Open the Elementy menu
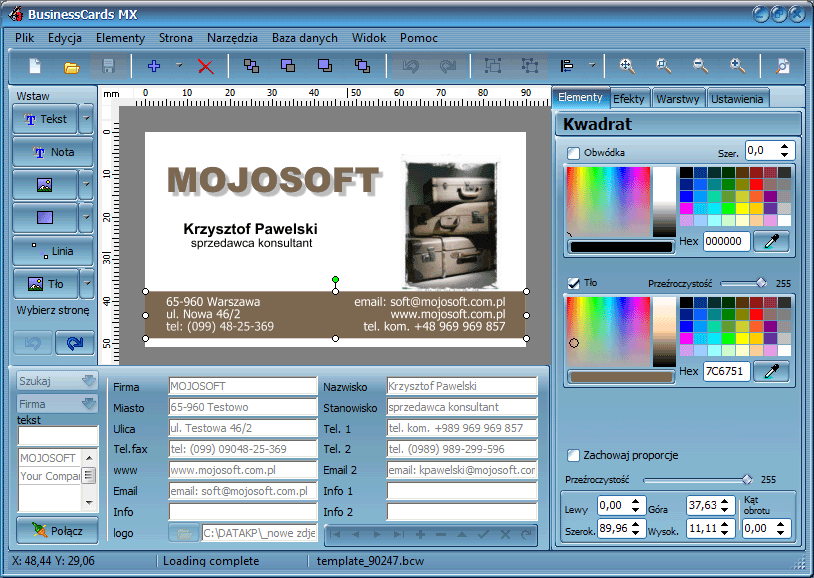The width and height of the screenshot is (814, 578). coord(120,38)
